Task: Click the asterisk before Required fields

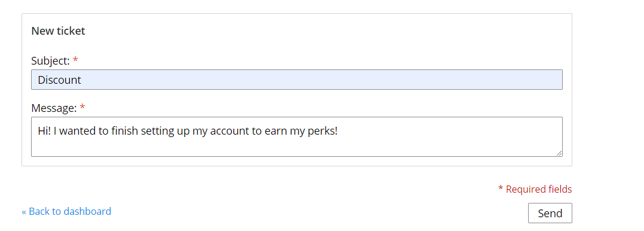Action: point(501,189)
